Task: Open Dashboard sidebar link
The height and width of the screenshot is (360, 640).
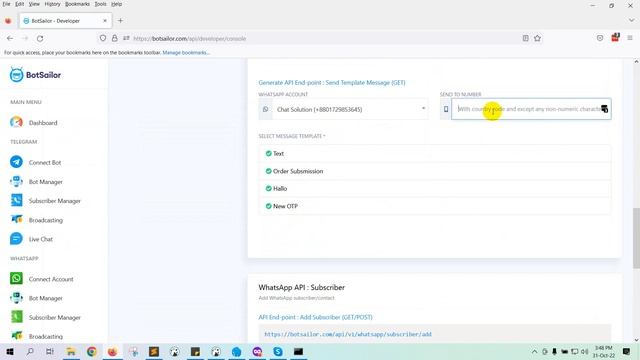Action: tap(43, 122)
